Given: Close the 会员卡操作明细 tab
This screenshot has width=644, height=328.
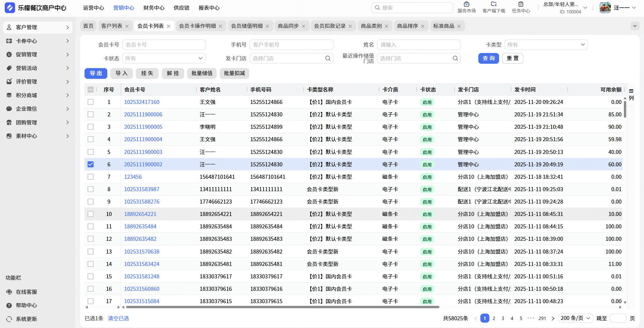Looking at the screenshot, I should (x=220, y=26).
